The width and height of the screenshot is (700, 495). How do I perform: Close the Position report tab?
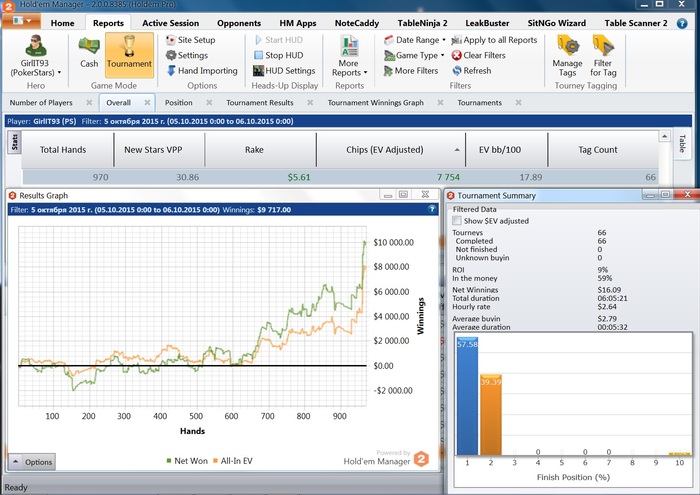pos(209,103)
